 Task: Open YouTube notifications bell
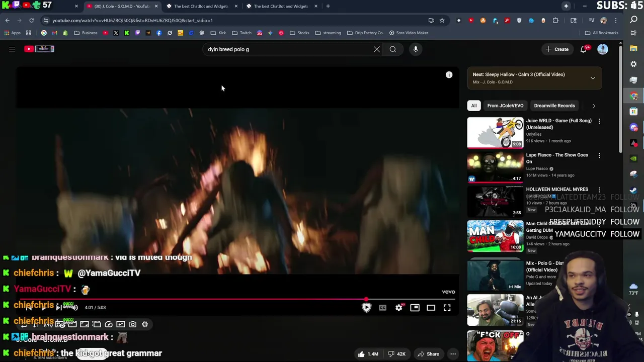click(584, 49)
